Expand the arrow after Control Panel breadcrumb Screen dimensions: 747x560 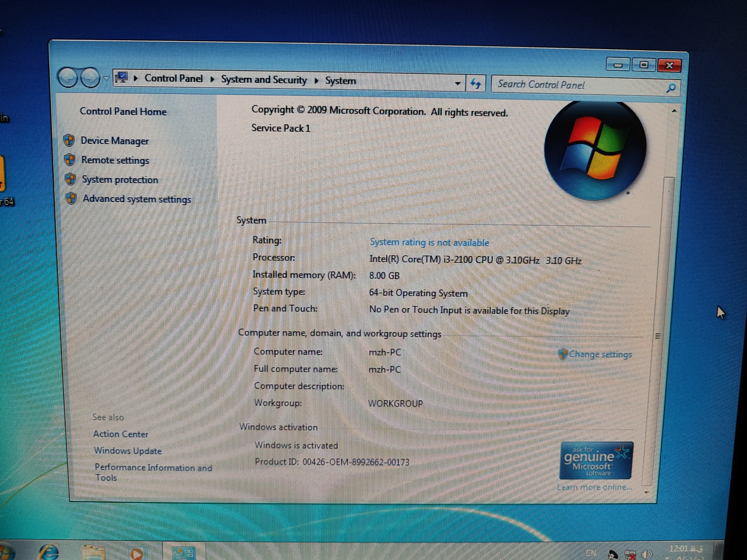pos(212,79)
